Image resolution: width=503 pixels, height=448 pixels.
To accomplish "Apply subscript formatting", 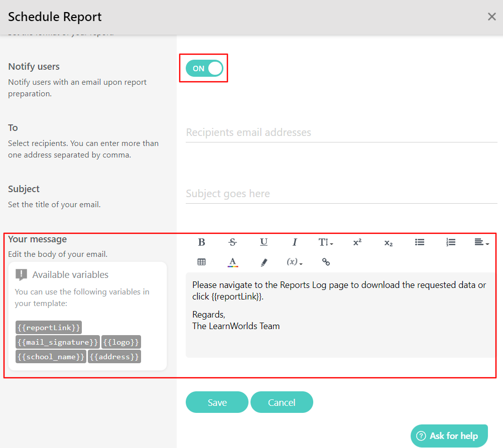I will pos(388,242).
